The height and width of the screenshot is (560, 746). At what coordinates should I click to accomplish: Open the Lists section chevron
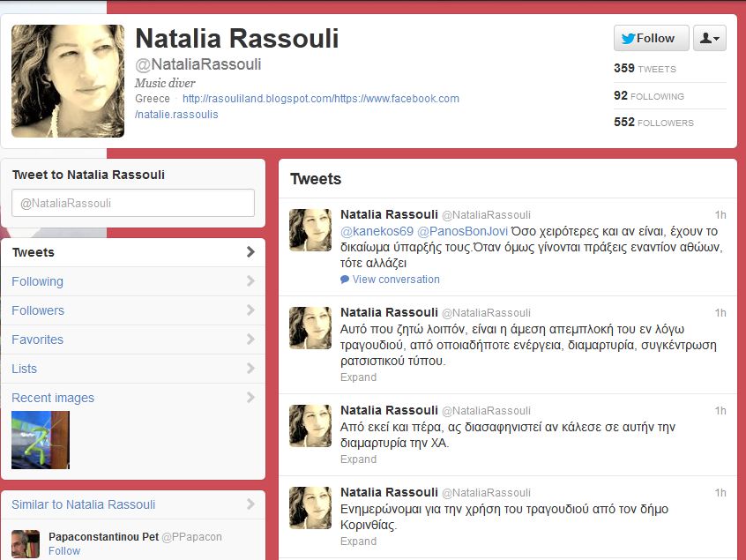pos(250,369)
